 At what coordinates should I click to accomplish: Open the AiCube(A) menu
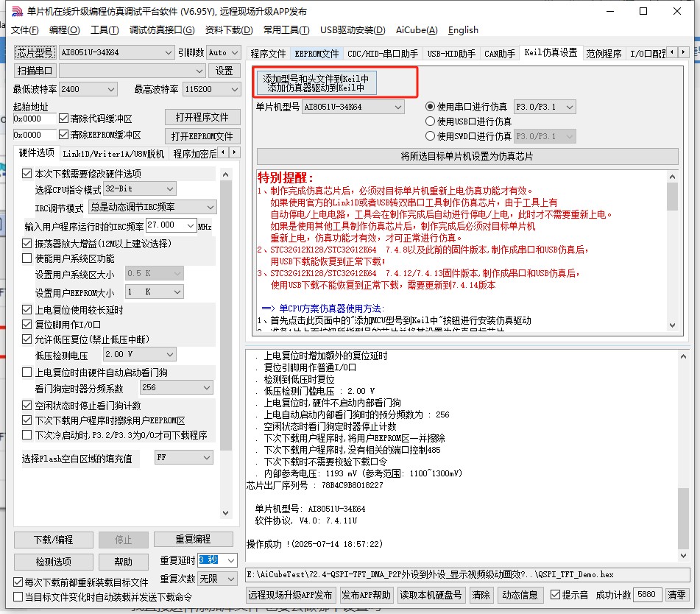click(416, 30)
